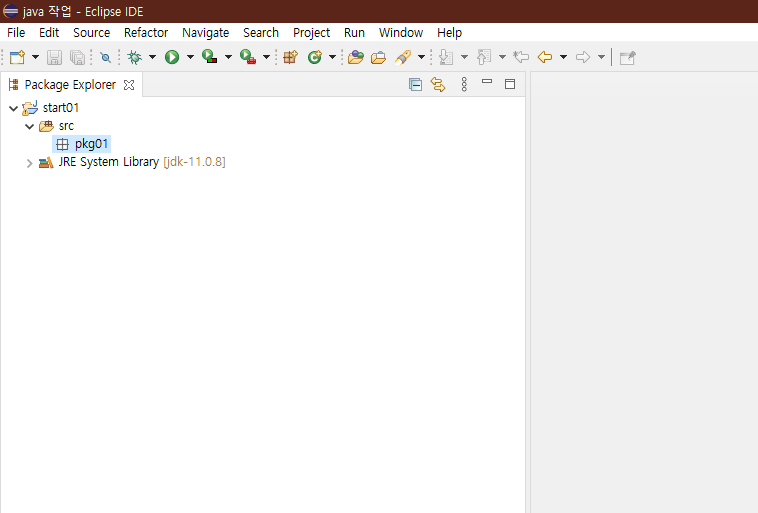Click the New Java Class icon
The image size is (758, 513).
(315, 57)
